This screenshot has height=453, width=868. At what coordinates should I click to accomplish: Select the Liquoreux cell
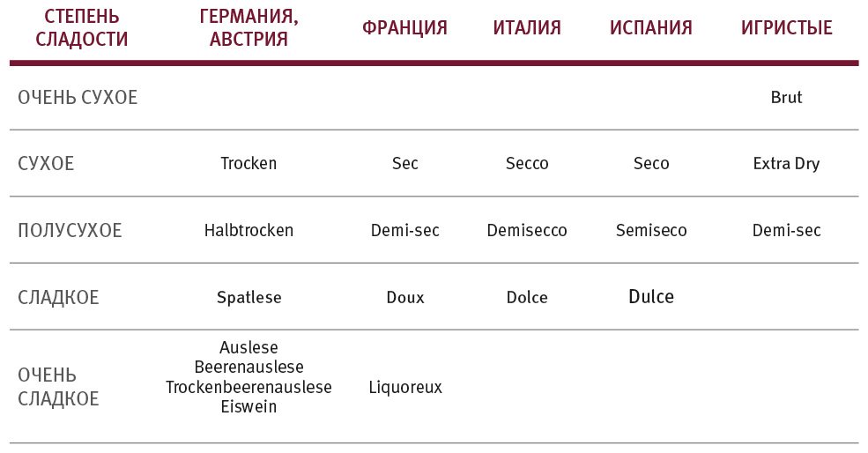(405, 387)
